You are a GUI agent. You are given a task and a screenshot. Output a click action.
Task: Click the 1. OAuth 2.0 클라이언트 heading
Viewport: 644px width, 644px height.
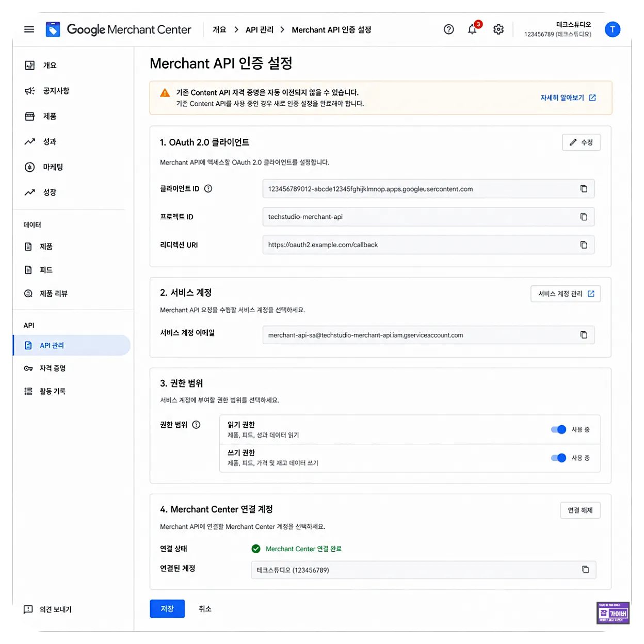click(205, 142)
